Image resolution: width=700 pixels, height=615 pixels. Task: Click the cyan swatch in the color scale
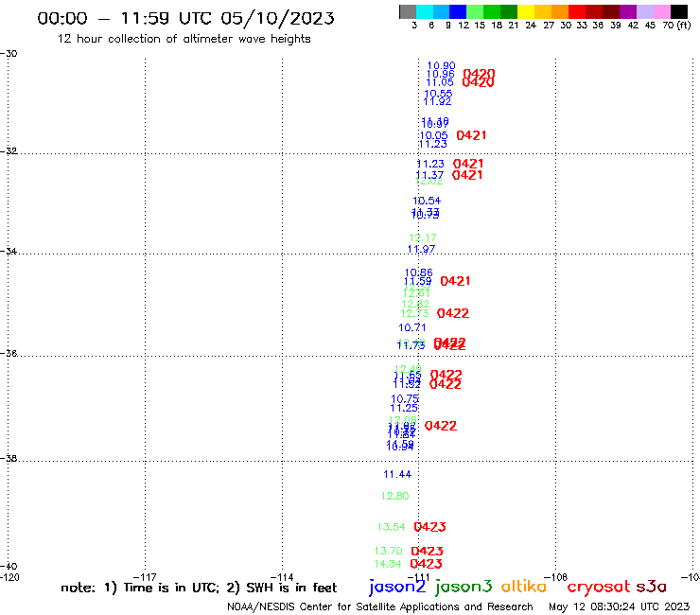425,11
